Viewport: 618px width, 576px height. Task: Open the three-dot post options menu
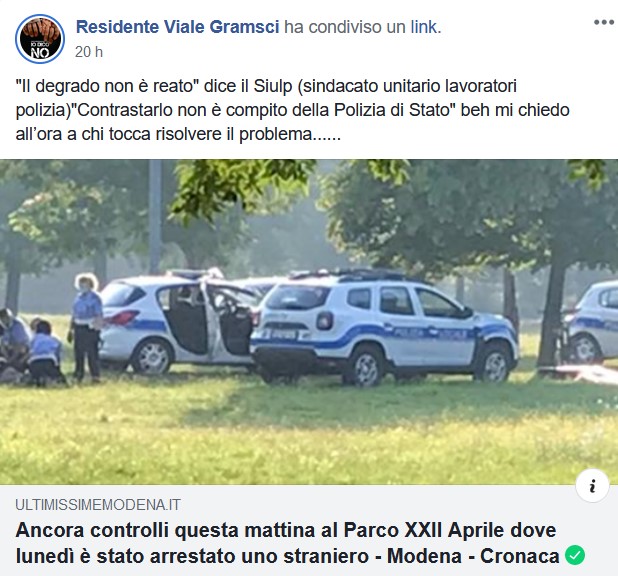604,22
